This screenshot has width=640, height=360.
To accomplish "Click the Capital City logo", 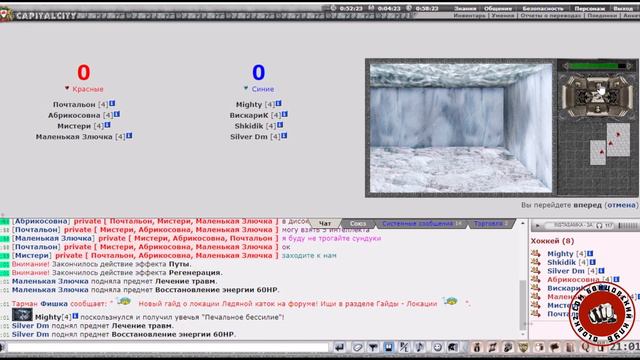I will tap(39, 16).
